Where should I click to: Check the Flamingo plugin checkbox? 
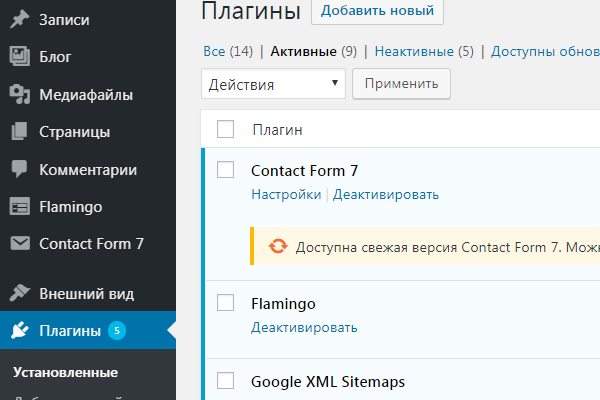pyautogui.click(x=225, y=303)
